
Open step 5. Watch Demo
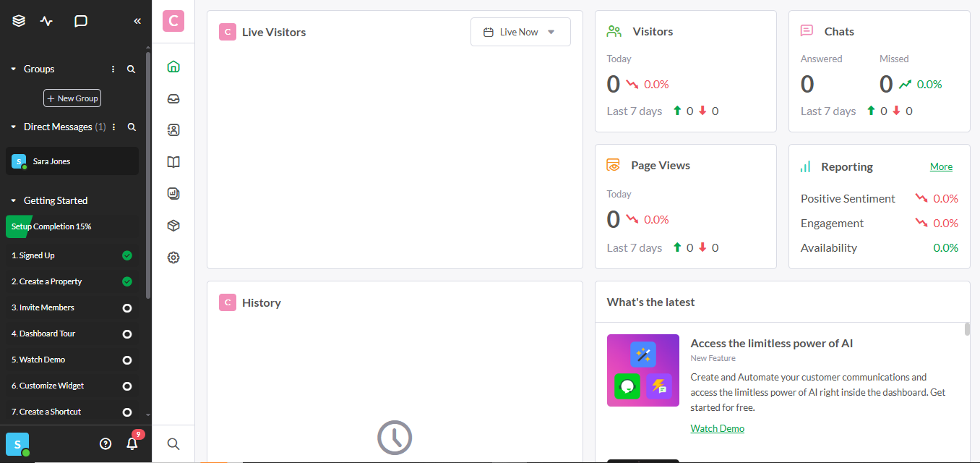72,360
